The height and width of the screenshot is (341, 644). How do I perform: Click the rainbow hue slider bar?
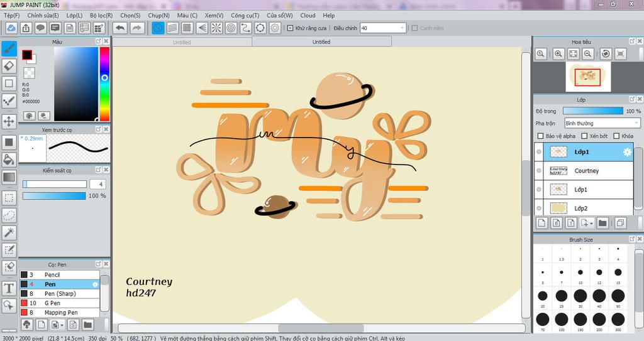click(104, 84)
